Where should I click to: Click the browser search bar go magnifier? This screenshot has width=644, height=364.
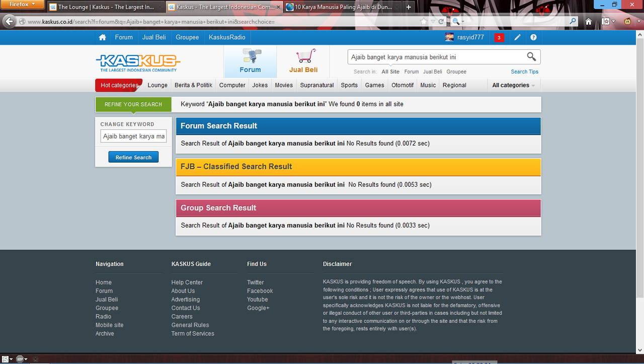tap(573, 22)
